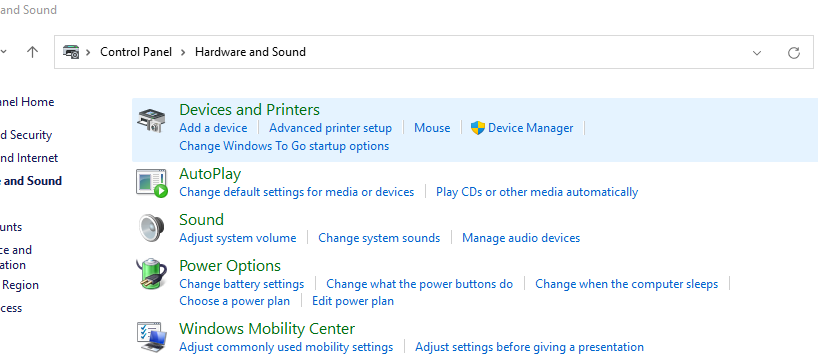Click Manage audio devices
The image size is (818, 363).
coord(521,238)
